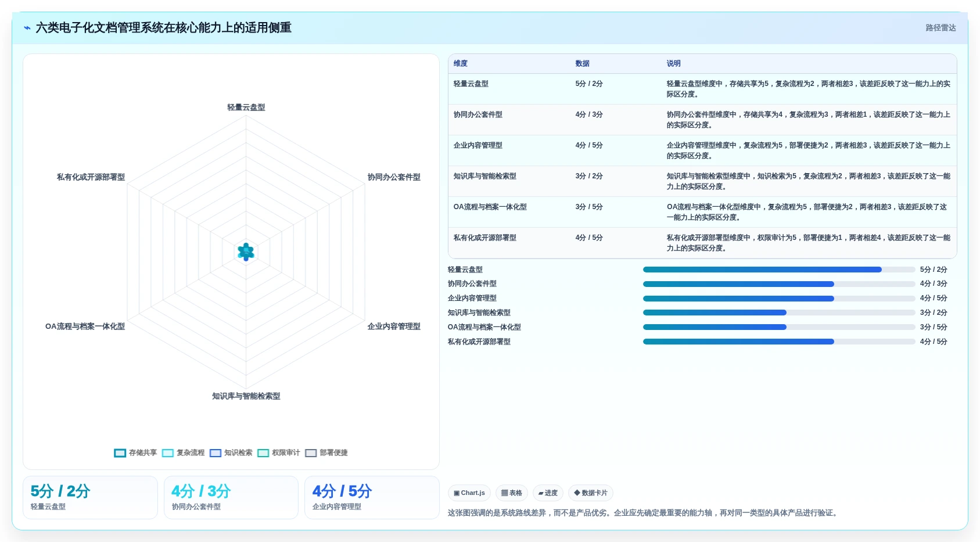980x542 pixels.
Task: Click the OA流程与档案一体化型 radar axis label
Action: [x=85, y=326]
